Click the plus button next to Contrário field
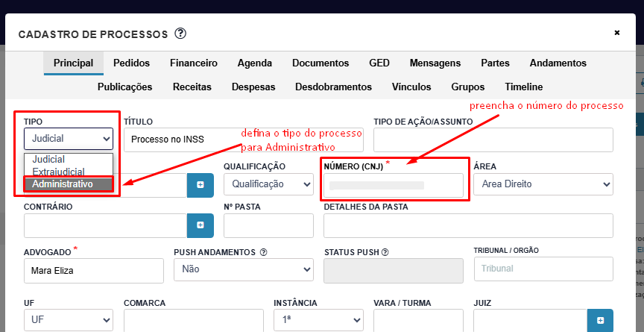Viewport: 644px width, 332px height. pyautogui.click(x=201, y=225)
